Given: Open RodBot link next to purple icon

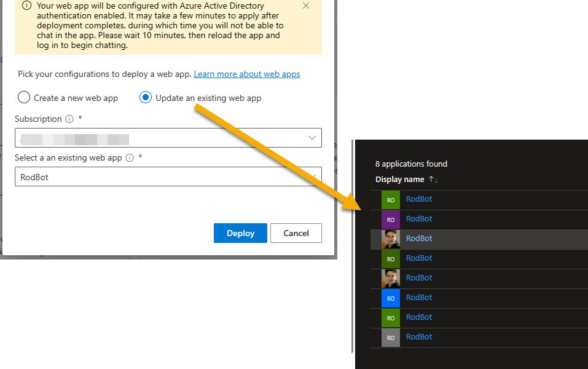Looking at the screenshot, I should point(419,218).
